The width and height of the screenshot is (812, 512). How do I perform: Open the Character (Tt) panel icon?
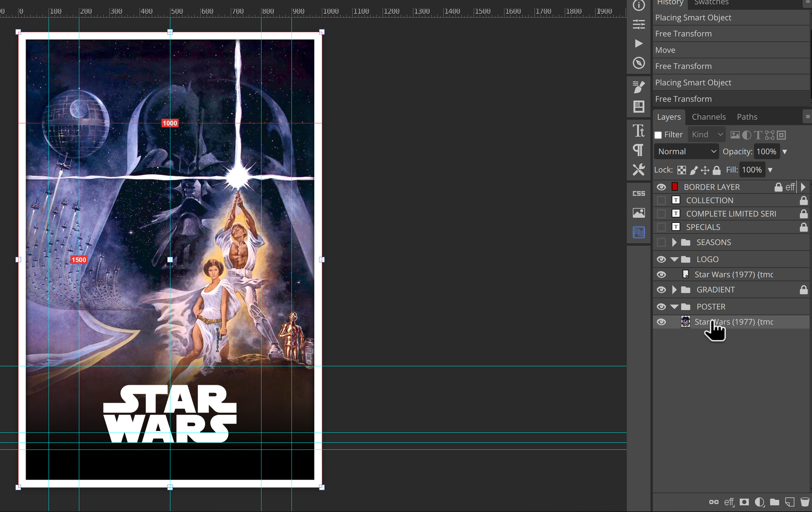point(639,130)
